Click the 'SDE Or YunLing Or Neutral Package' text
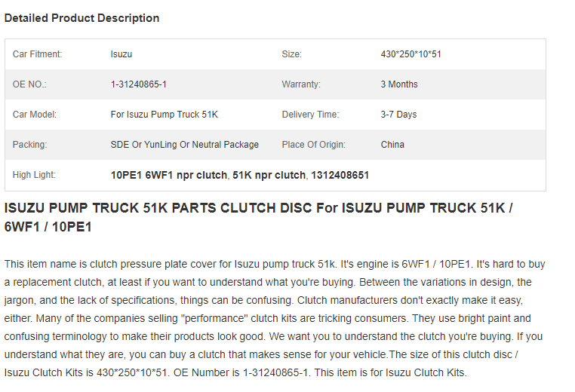 tap(184, 145)
